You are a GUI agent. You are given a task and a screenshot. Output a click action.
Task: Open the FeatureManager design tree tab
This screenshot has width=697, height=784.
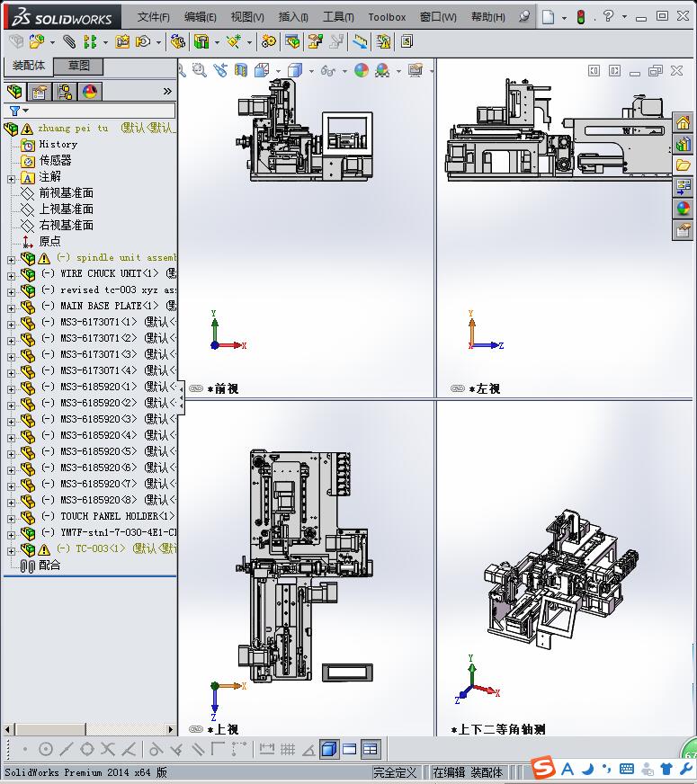click(x=15, y=92)
